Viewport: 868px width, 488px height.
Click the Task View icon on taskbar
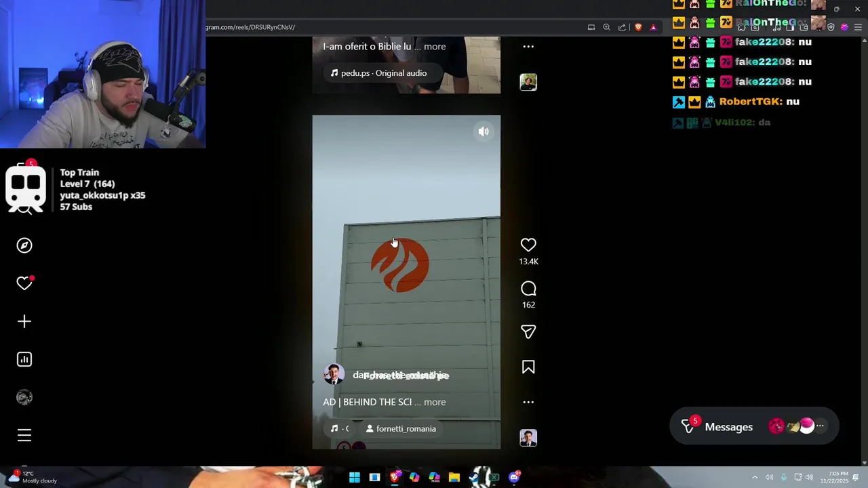coord(374,477)
